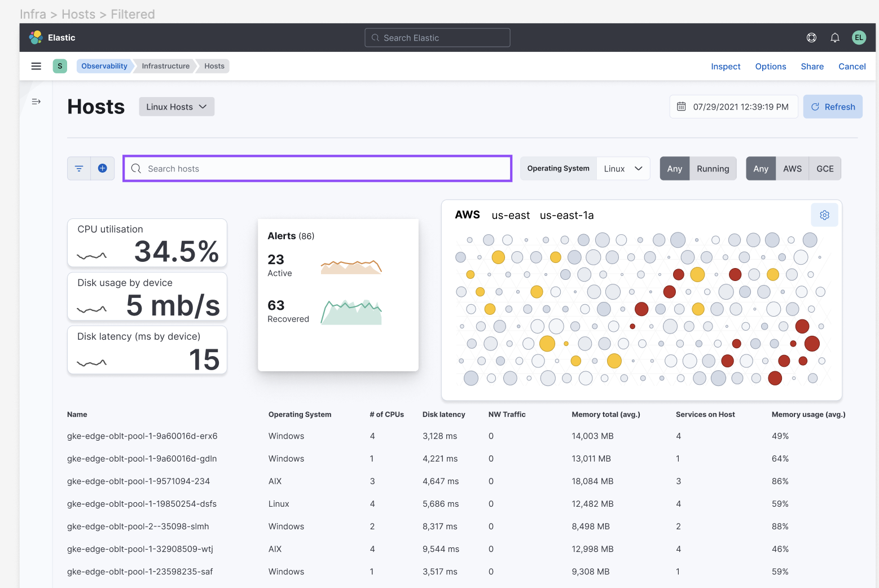This screenshot has height=588, width=879.
Task: Expand the collapsed left sidebar arrow
Action: tap(36, 102)
